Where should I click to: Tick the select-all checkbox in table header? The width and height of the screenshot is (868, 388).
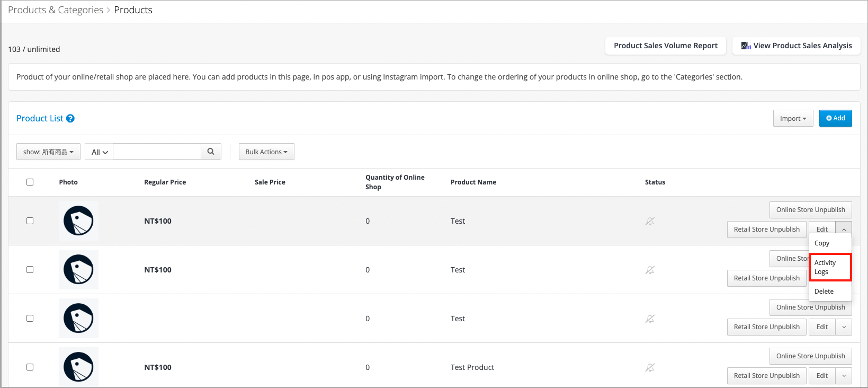click(x=30, y=182)
